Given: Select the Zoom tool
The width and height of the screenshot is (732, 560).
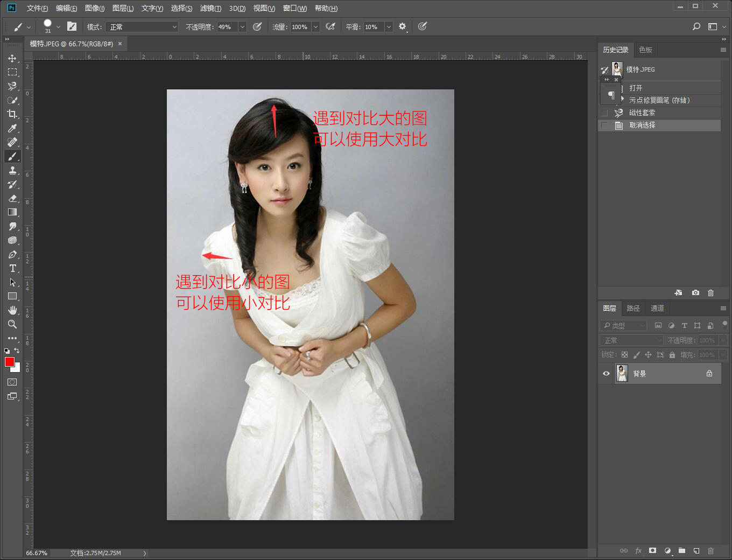Looking at the screenshot, I should point(12,324).
